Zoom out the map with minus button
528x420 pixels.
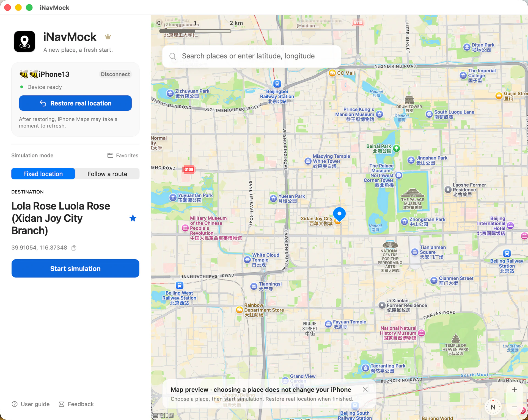click(x=515, y=407)
